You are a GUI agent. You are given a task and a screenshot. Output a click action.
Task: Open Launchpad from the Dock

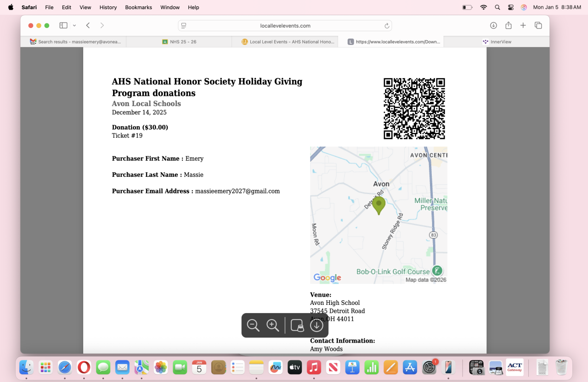click(x=45, y=367)
